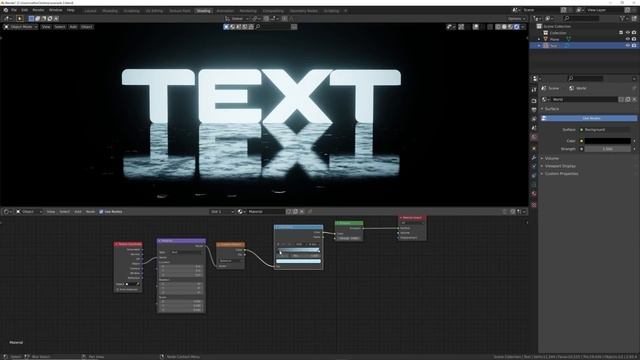The height and width of the screenshot is (360, 640).
Task: Open the Render menu
Action: (x=38, y=10)
